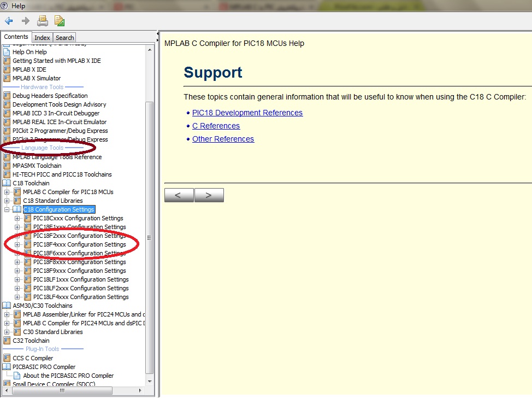Click the down arrow of the contents scrollbar
The height and width of the screenshot is (398, 532).
pyautogui.click(x=150, y=382)
